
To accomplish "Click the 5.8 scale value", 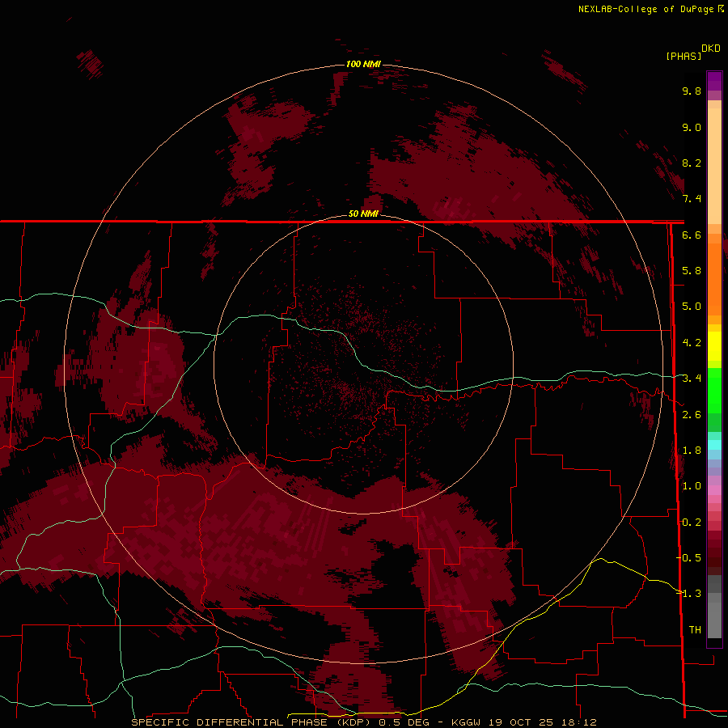I will [692, 271].
